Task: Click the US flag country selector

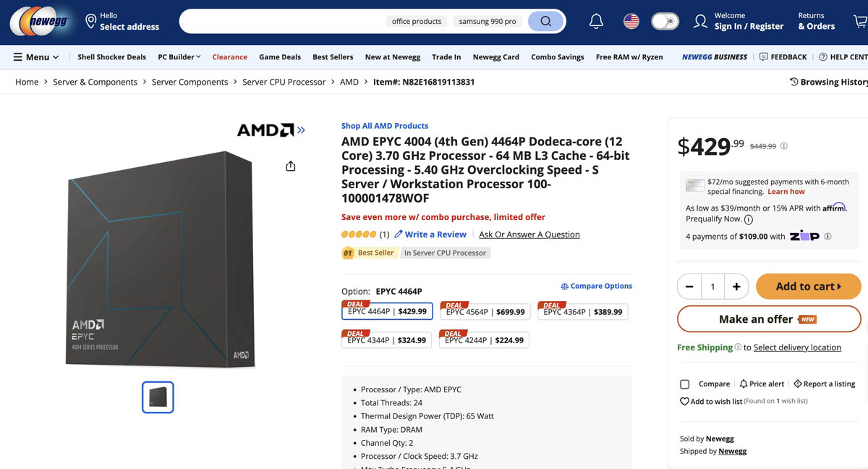Action: click(631, 22)
